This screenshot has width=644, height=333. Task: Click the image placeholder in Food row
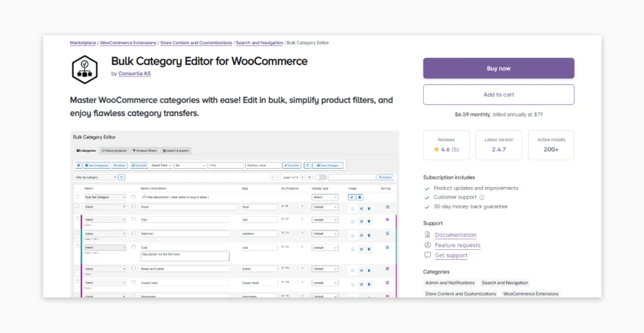[x=352, y=208]
